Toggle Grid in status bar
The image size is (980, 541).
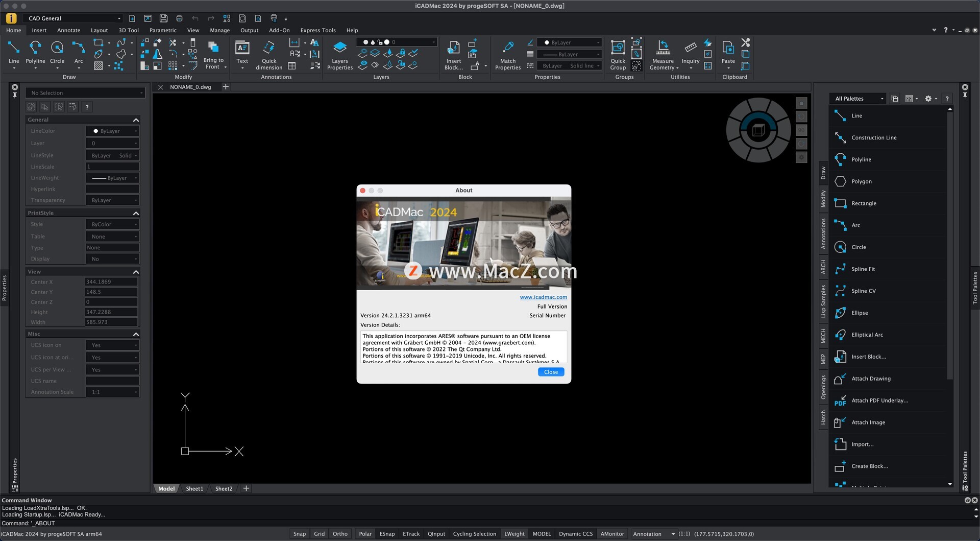click(x=319, y=534)
